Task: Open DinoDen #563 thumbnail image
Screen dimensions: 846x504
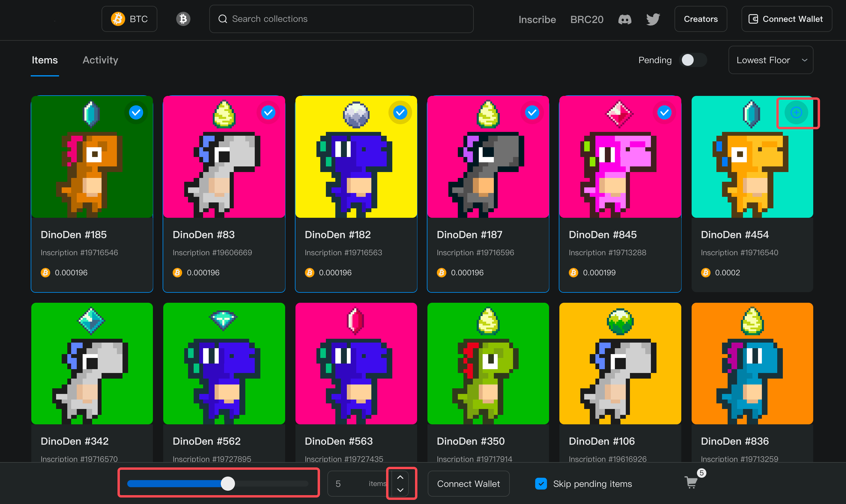Action: [x=356, y=364]
